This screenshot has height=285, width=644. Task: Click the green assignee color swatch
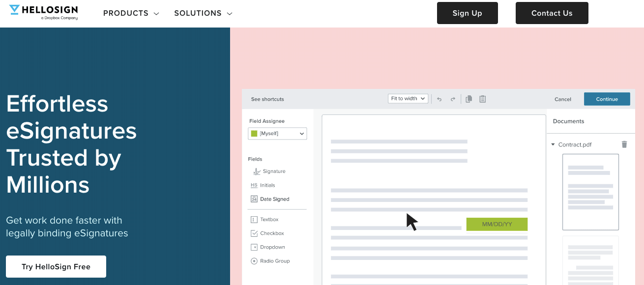[x=254, y=133]
